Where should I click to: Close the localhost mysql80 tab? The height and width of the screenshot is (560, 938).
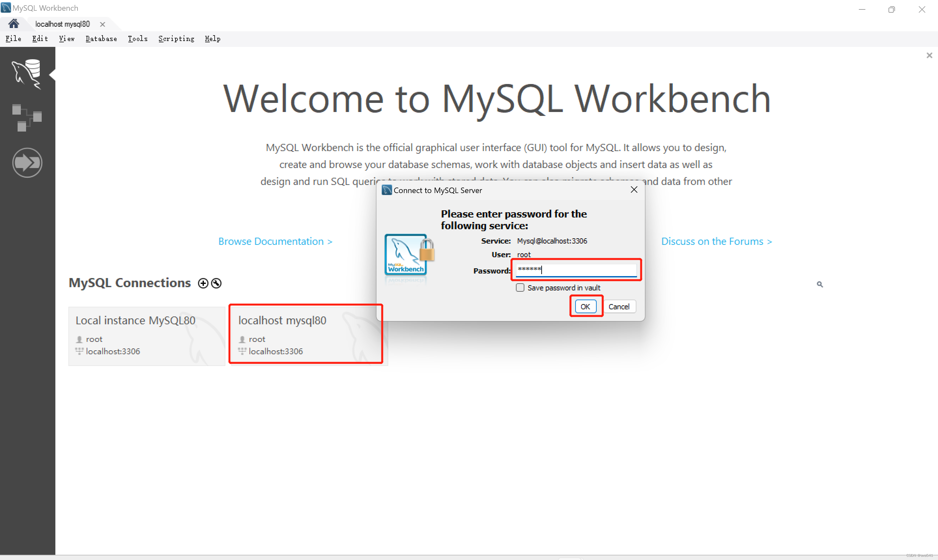(102, 24)
